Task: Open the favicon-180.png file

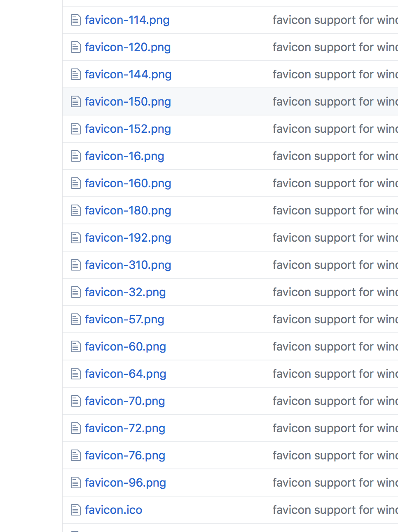Action: tap(128, 210)
